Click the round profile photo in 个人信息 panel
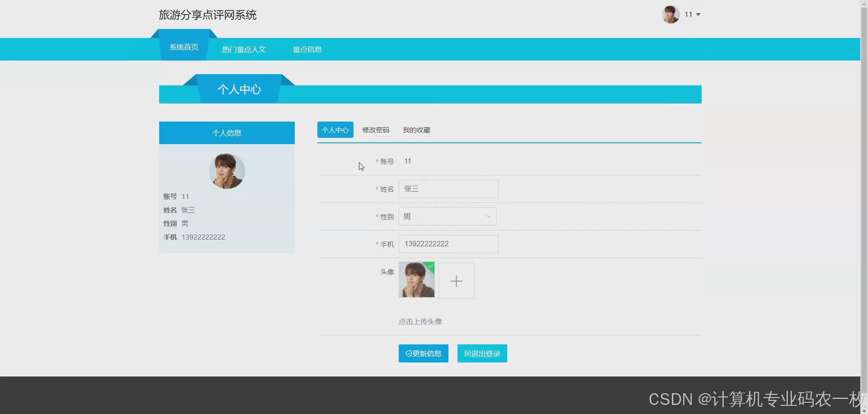The height and width of the screenshot is (414, 868). click(x=227, y=171)
